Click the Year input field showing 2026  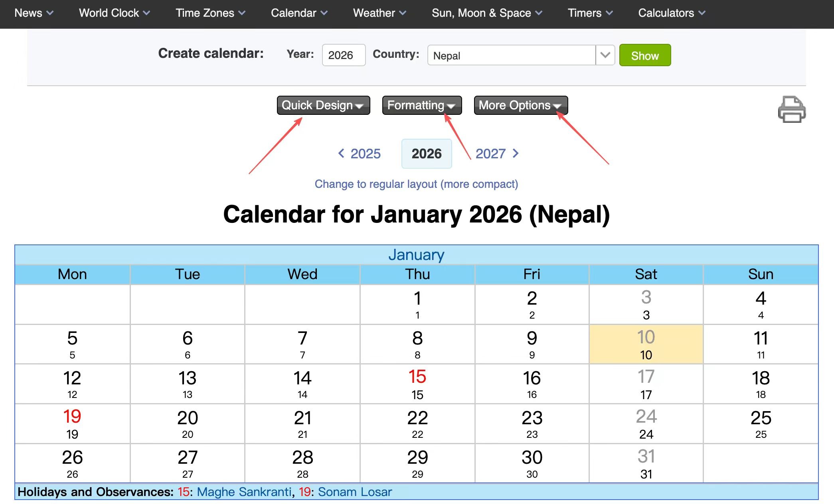[343, 55]
